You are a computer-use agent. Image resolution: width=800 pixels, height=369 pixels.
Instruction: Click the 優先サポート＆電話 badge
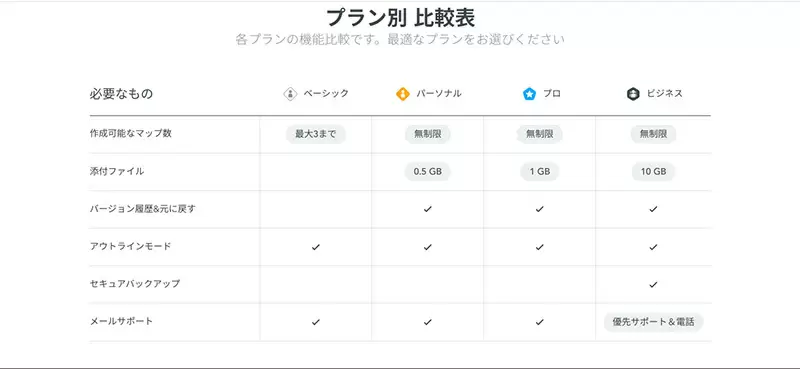(x=653, y=323)
